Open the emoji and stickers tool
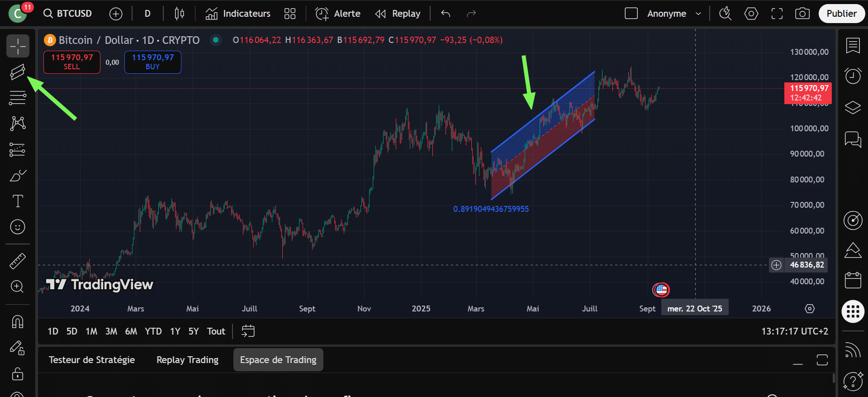The image size is (868, 397). click(x=18, y=227)
